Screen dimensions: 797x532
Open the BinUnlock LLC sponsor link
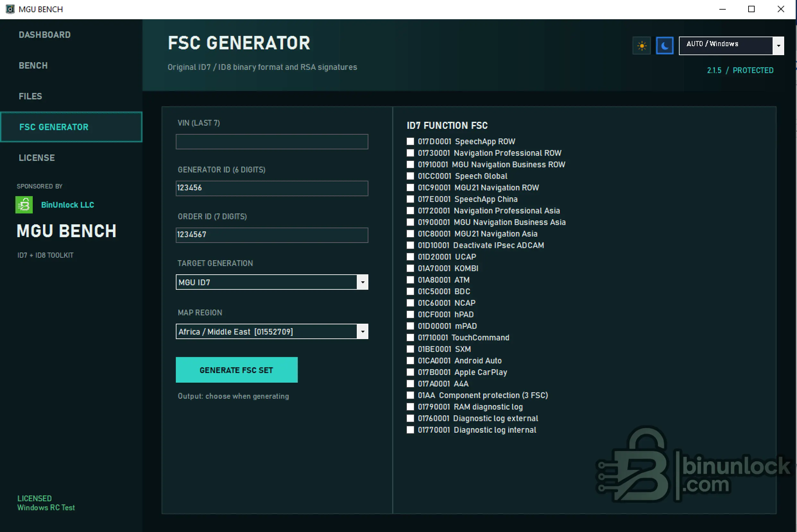coord(68,204)
